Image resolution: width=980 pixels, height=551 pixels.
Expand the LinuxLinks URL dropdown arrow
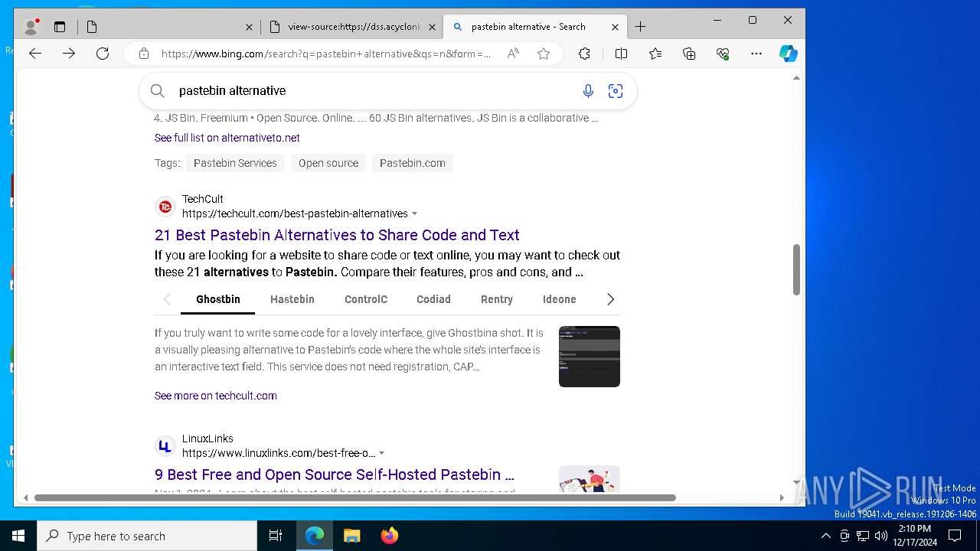click(382, 453)
